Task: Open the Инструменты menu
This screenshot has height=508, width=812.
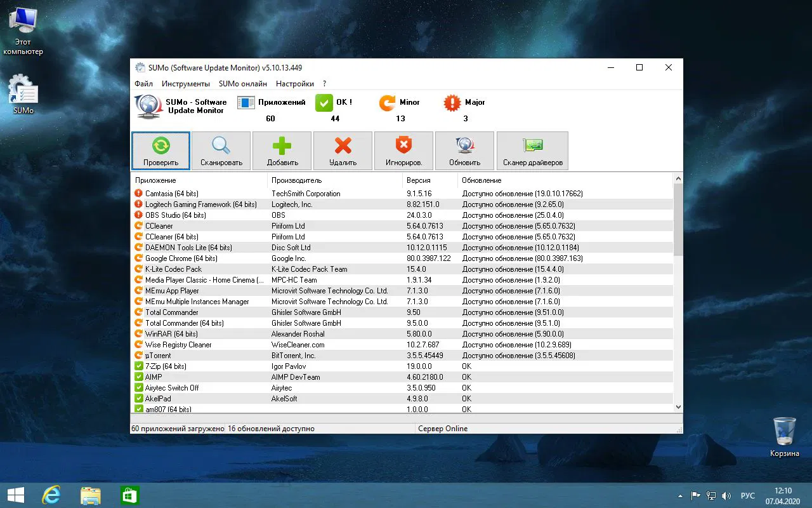Action: tap(186, 84)
